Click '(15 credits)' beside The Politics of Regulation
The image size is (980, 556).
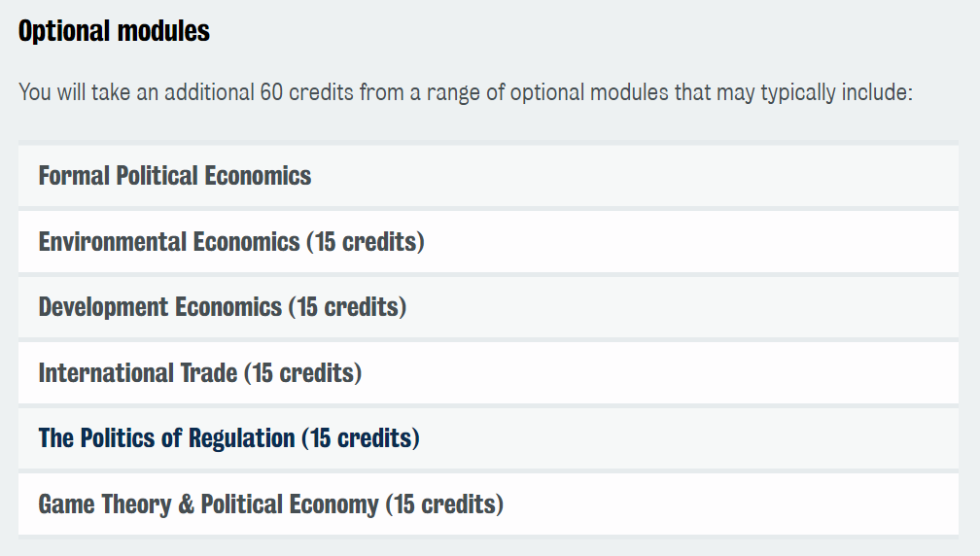point(361,439)
